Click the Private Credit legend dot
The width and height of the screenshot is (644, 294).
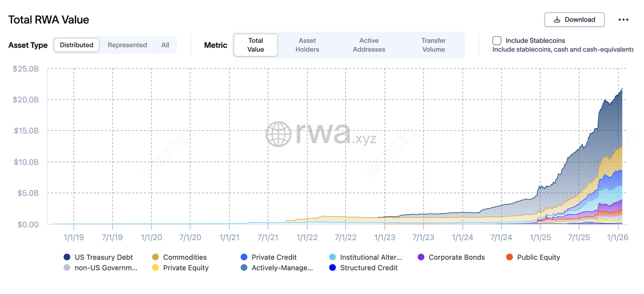pos(244,257)
